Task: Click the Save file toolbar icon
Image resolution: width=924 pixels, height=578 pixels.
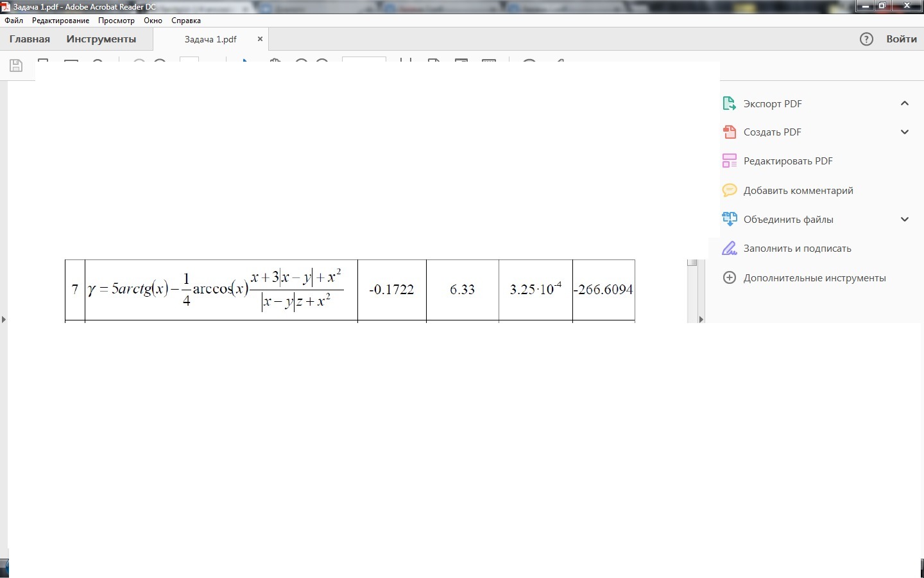Action: click(x=16, y=66)
